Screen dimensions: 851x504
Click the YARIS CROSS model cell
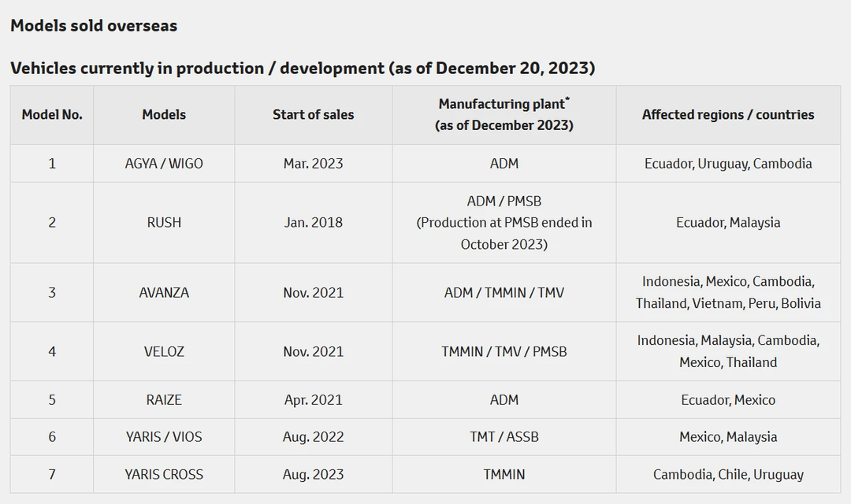[164, 474]
